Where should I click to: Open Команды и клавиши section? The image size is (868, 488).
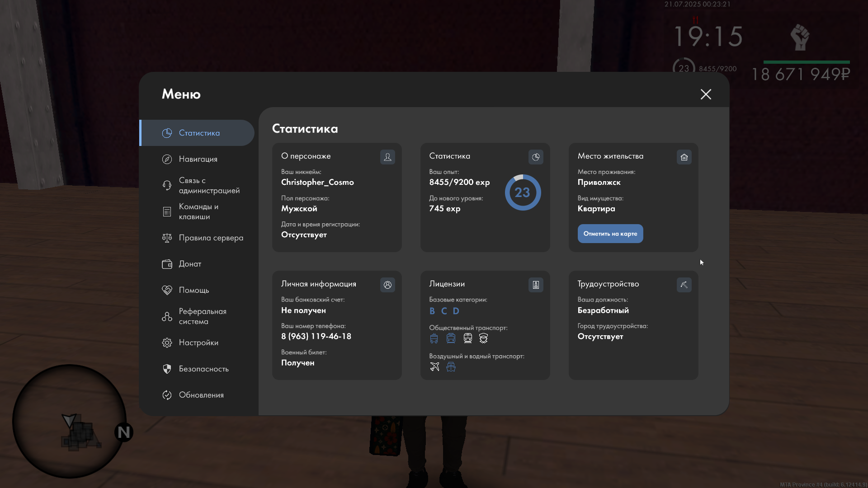197,211
